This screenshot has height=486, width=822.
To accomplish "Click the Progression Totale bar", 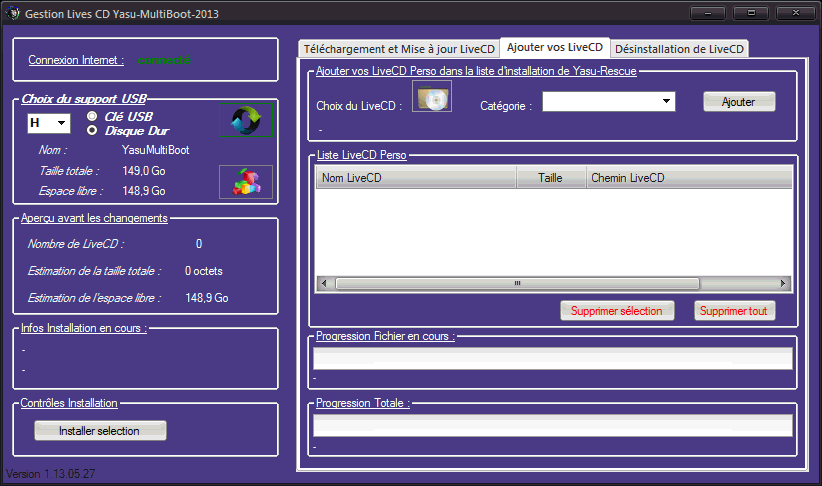I will pyautogui.click(x=553, y=425).
